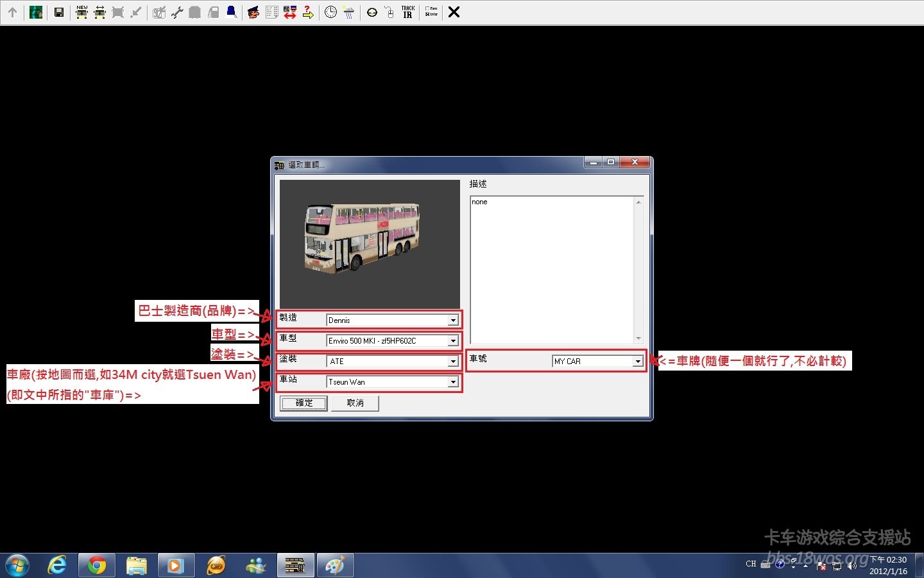Click the yellow arrow question mark icon

pos(308,12)
